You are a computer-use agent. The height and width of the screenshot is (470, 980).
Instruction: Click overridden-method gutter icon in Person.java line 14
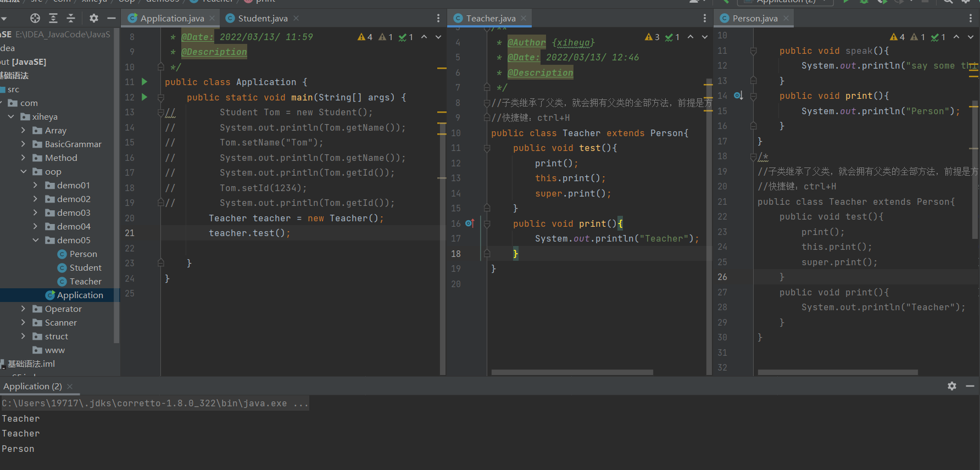pyautogui.click(x=739, y=96)
